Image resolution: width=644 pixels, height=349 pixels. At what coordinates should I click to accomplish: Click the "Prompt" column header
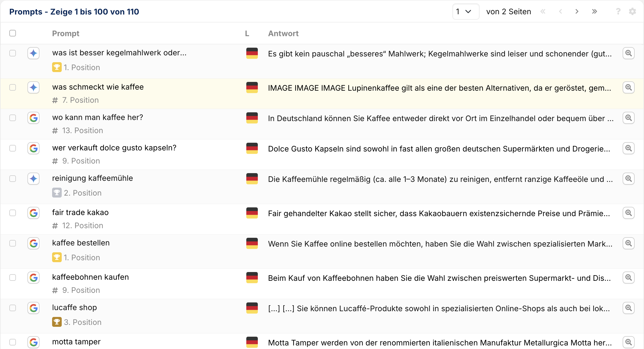click(x=66, y=33)
